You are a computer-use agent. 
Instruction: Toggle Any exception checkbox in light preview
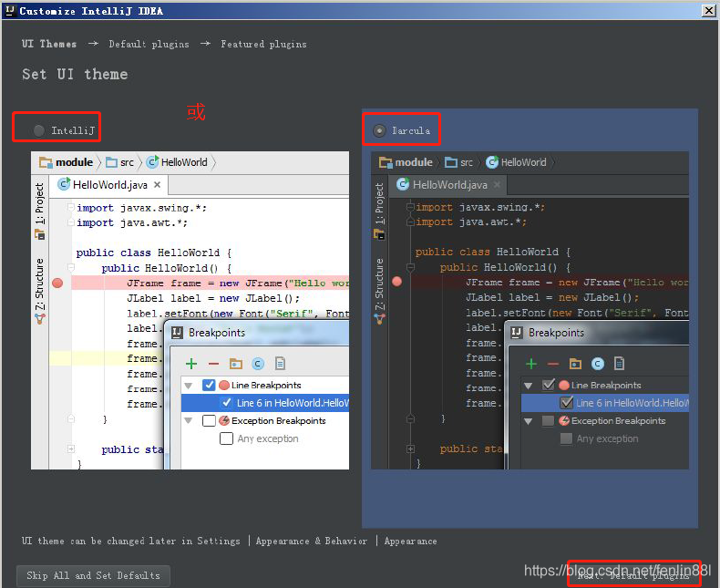point(226,438)
